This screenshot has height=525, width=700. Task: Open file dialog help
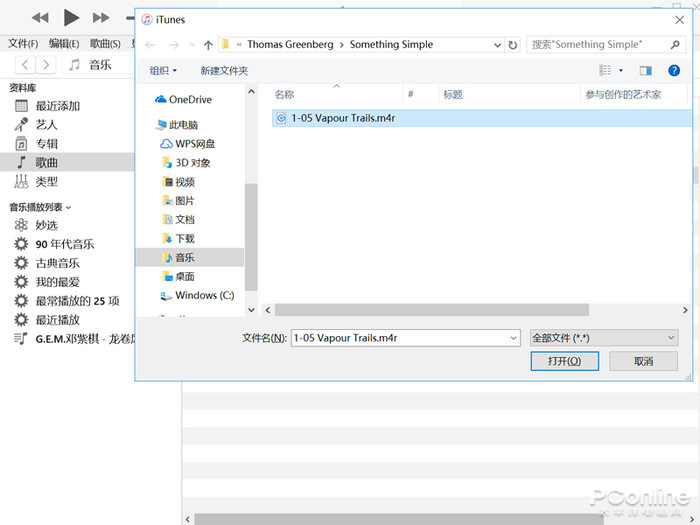coord(674,70)
